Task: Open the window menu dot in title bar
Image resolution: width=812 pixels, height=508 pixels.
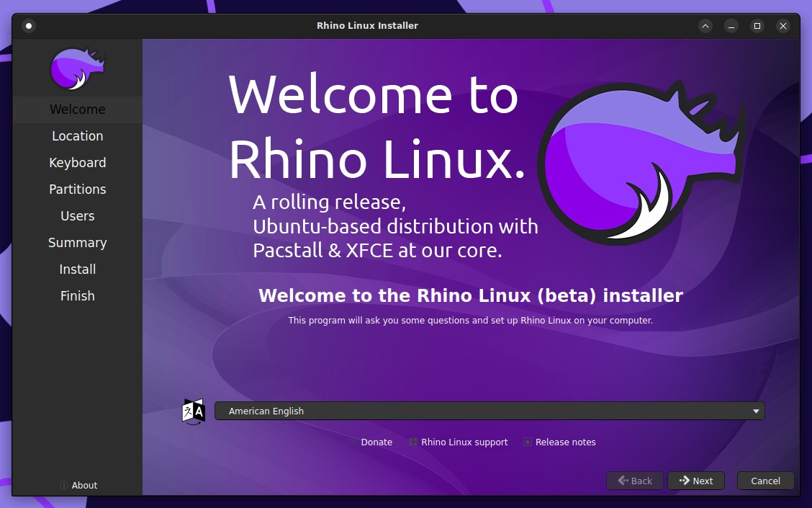Action: pyautogui.click(x=29, y=26)
